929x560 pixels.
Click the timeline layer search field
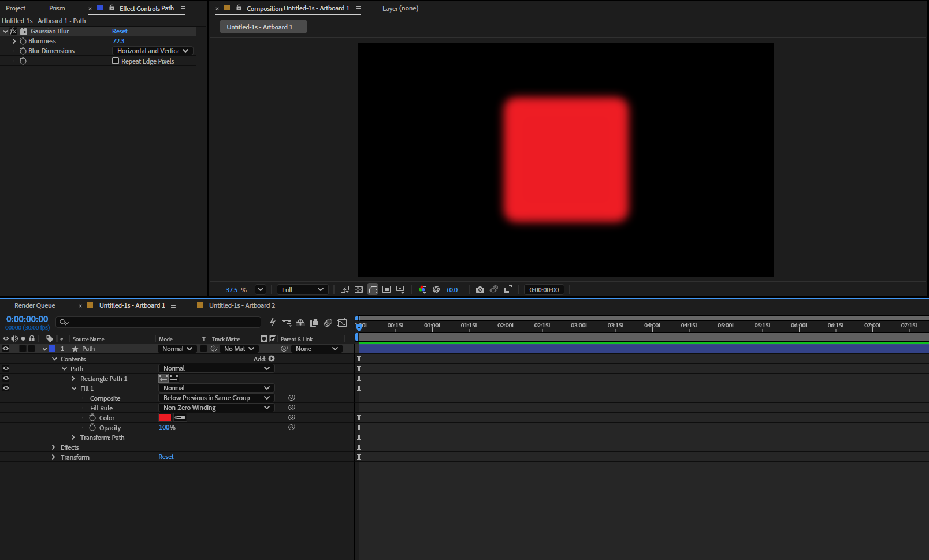point(158,322)
